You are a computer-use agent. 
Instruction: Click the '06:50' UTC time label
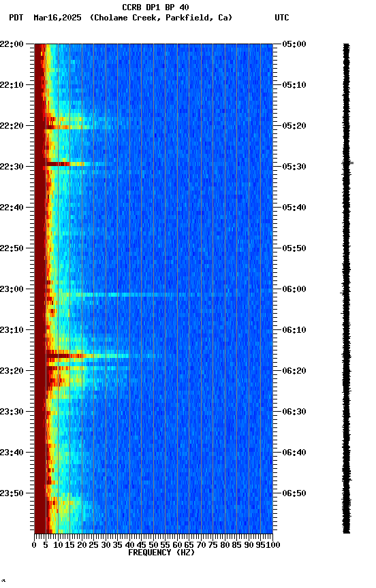(x=294, y=493)
